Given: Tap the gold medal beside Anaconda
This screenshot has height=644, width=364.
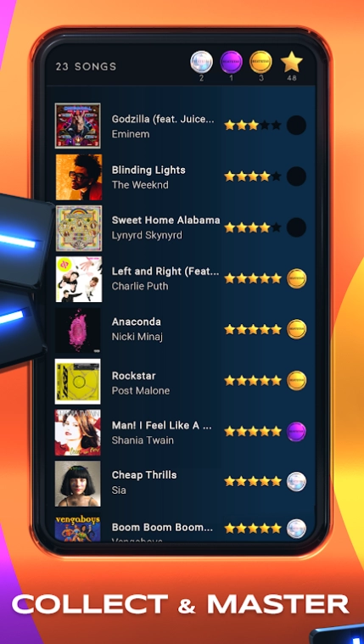Looking at the screenshot, I should pos(297,329).
